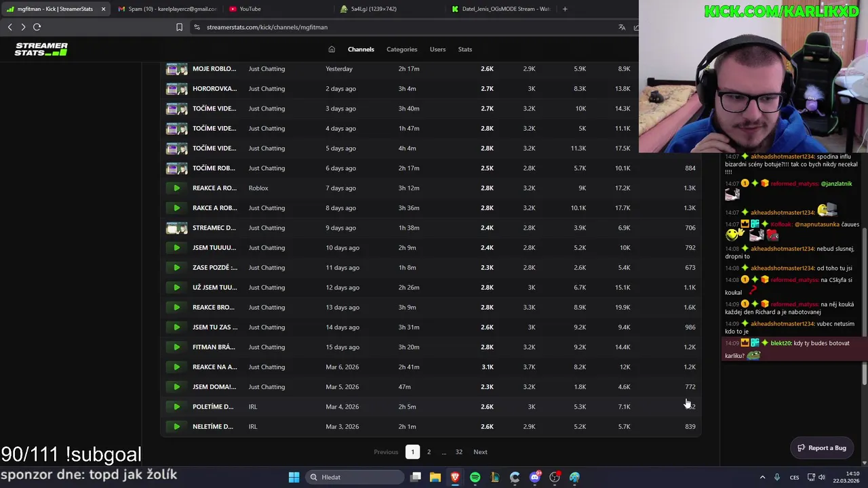The height and width of the screenshot is (488, 868).
Task: Play the UŽ JSEM TUU... stream row icon
Action: (176, 287)
